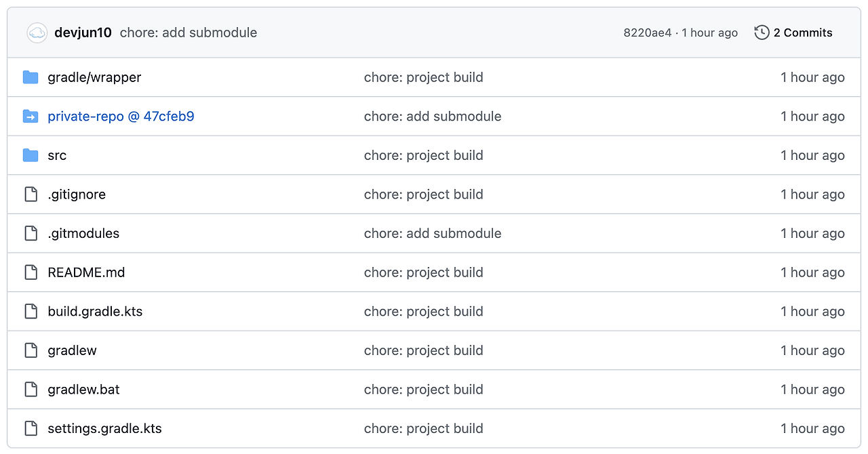868x454 pixels.
Task: Open the 2 Commits history link
Action: pyautogui.click(x=802, y=33)
